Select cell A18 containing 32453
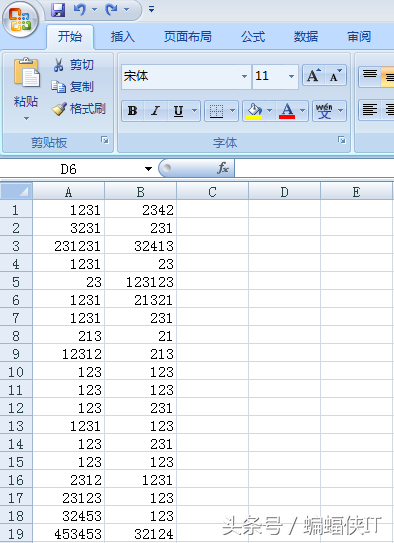The height and width of the screenshot is (543, 394). (69, 516)
